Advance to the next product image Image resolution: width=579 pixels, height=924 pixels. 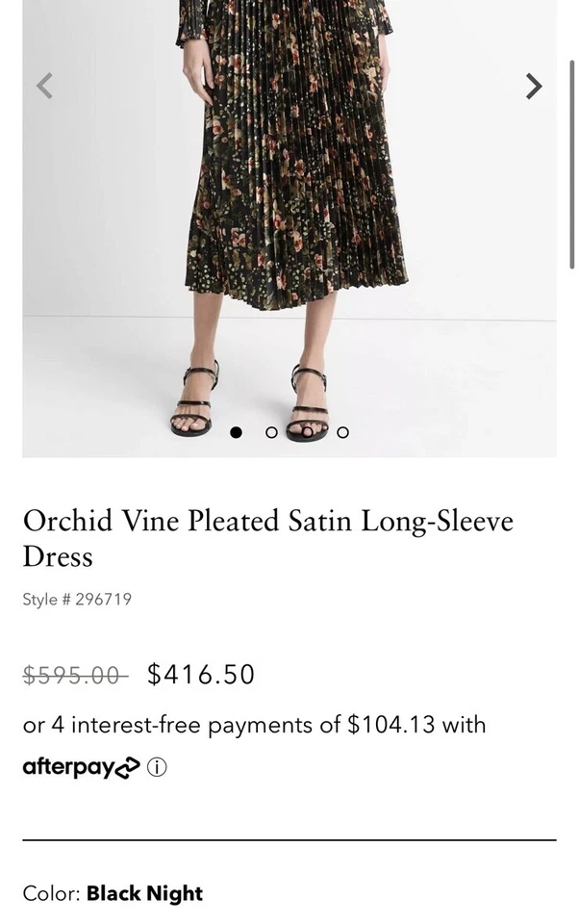(534, 87)
